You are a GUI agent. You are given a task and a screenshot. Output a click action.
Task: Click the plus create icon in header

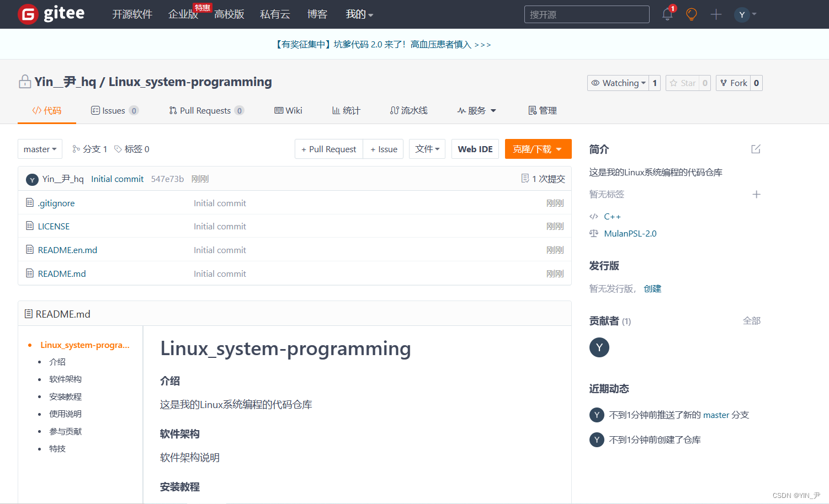coord(716,14)
